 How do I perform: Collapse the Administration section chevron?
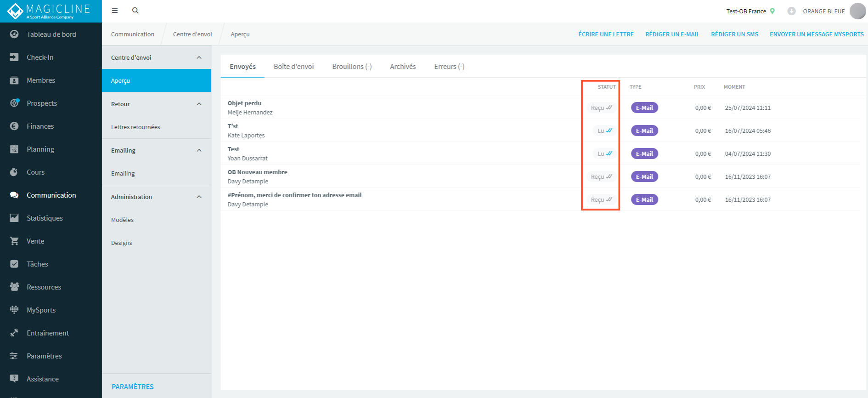pos(199,197)
